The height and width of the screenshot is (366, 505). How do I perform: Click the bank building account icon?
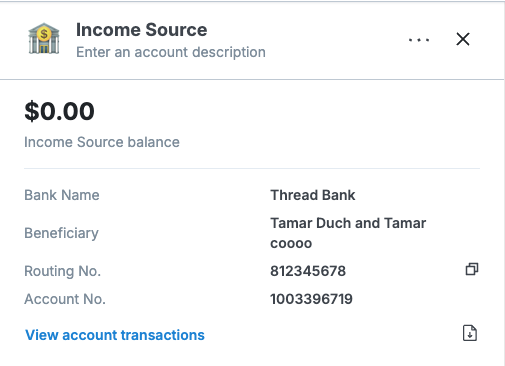(x=44, y=39)
